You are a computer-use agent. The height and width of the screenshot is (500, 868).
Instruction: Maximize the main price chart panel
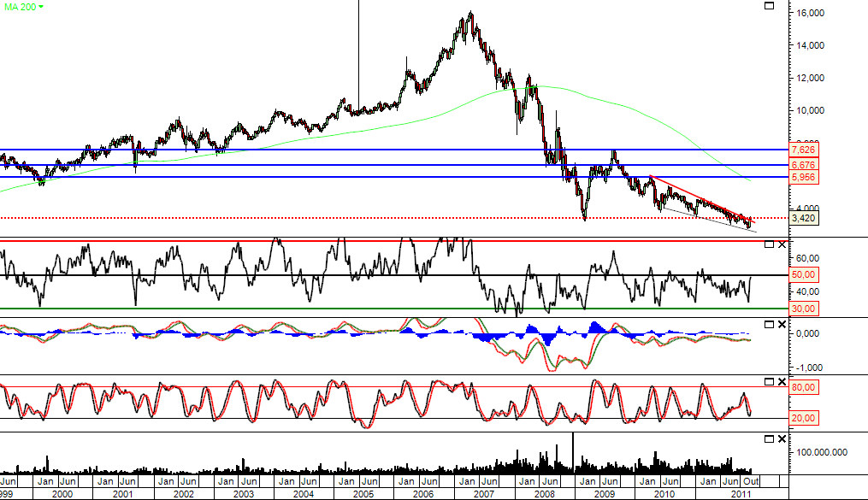[769, 5]
